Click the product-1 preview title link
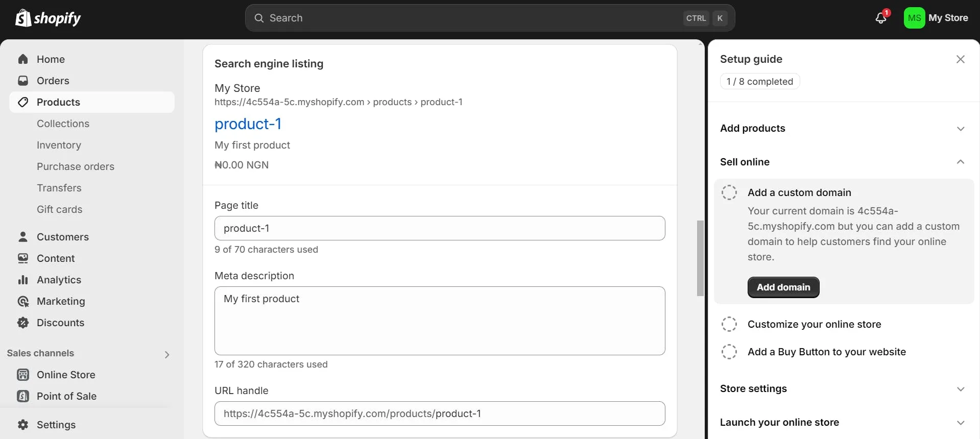Screen dimensions: 980x439 point(248,124)
